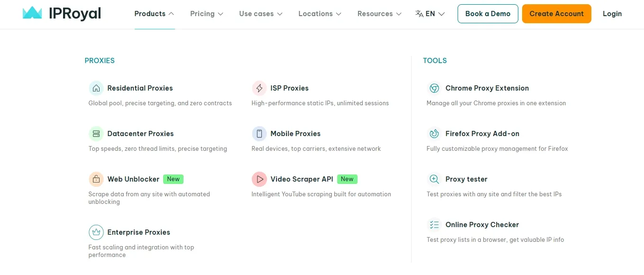644x275 pixels.
Task: Click "Test proxy lists in a browser, get valuable IP info"
Action: tap(496, 240)
